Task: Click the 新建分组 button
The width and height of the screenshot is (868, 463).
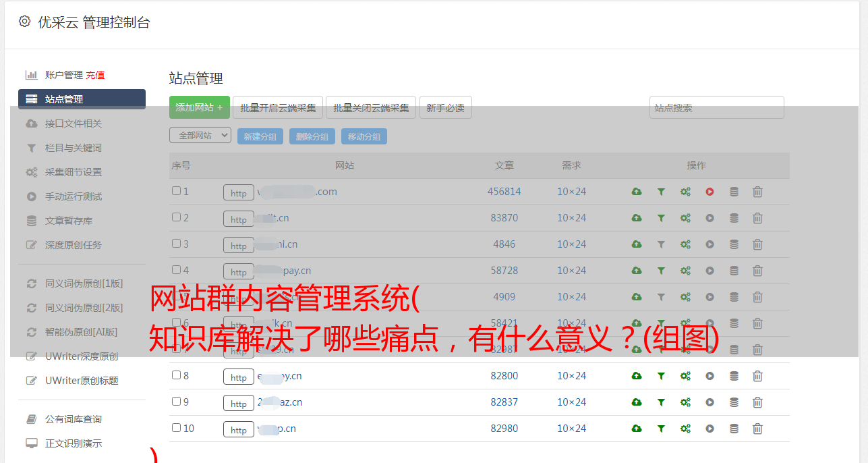Action: 260,136
